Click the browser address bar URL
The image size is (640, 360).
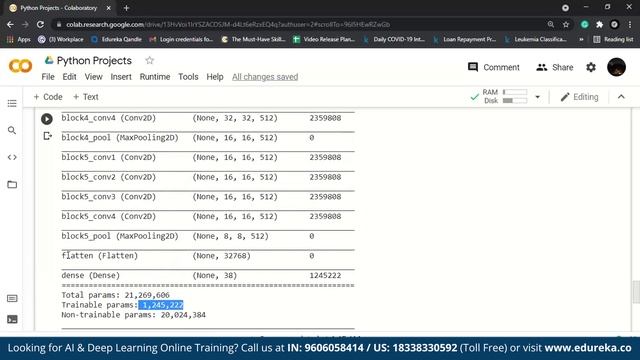(228, 24)
